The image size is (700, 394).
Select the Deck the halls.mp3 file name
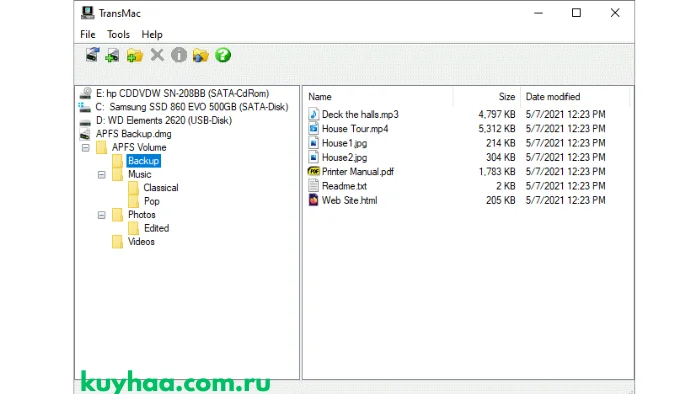360,114
